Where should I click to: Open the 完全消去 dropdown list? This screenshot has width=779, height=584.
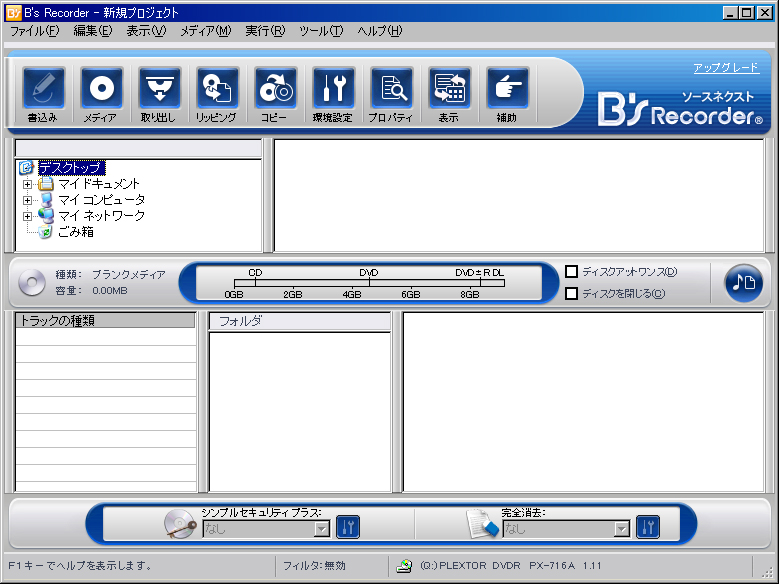pos(621,529)
